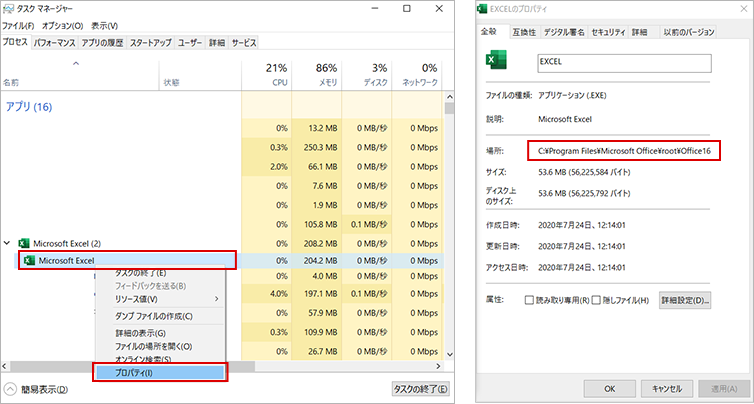Switch to the ユーザー tab
This screenshot has width=754, height=404.
tap(190, 43)
